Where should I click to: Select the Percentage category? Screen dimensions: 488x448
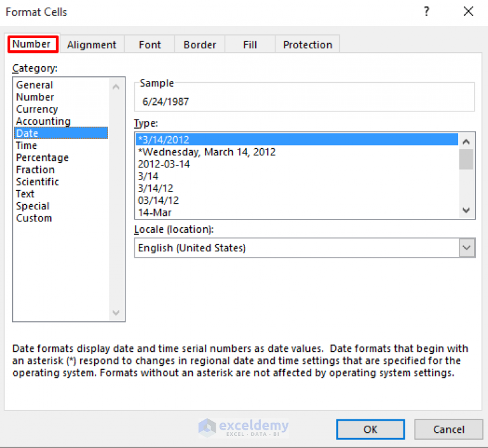click(61, 158)
